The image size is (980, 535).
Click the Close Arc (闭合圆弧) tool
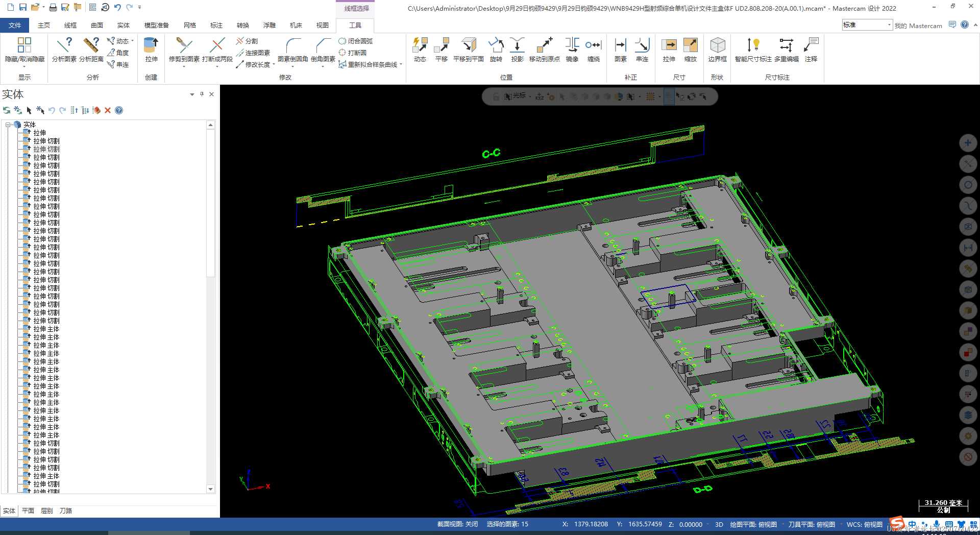coord(356,41)
